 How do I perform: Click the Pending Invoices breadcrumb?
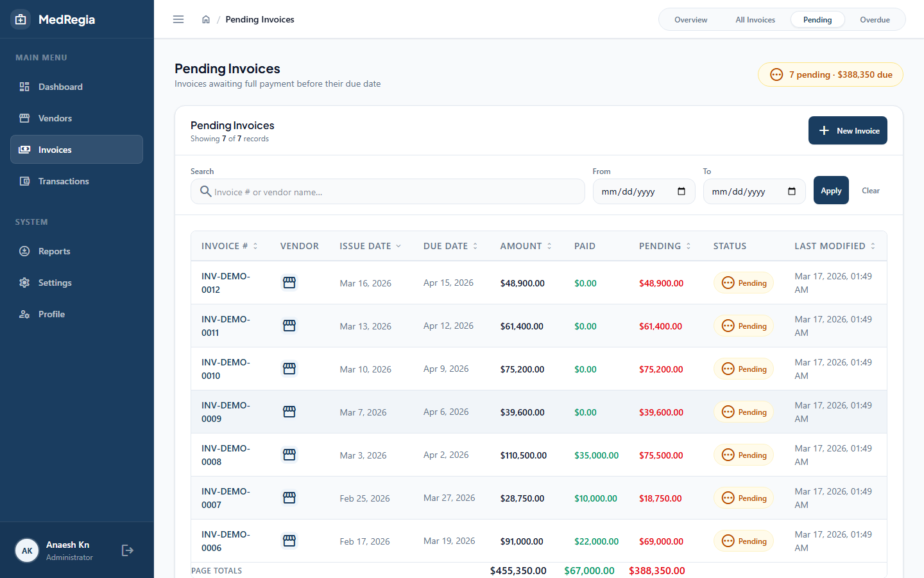pos(260,19)
